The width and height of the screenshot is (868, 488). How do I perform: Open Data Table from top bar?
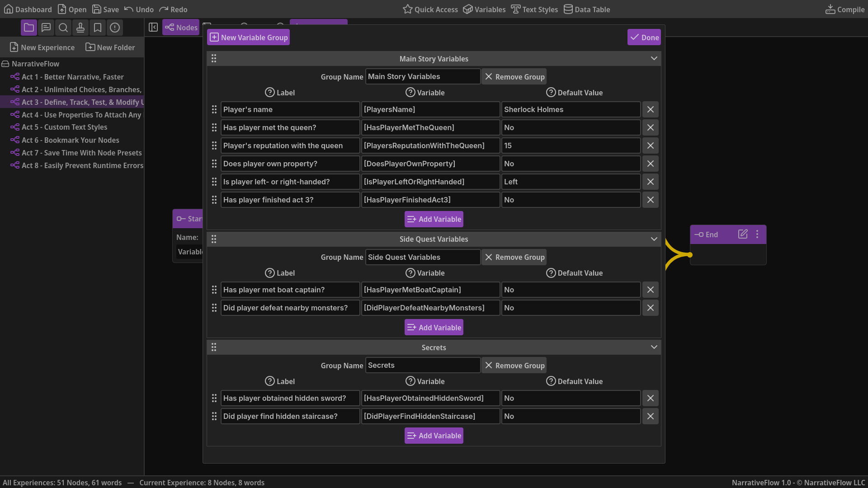587,9
